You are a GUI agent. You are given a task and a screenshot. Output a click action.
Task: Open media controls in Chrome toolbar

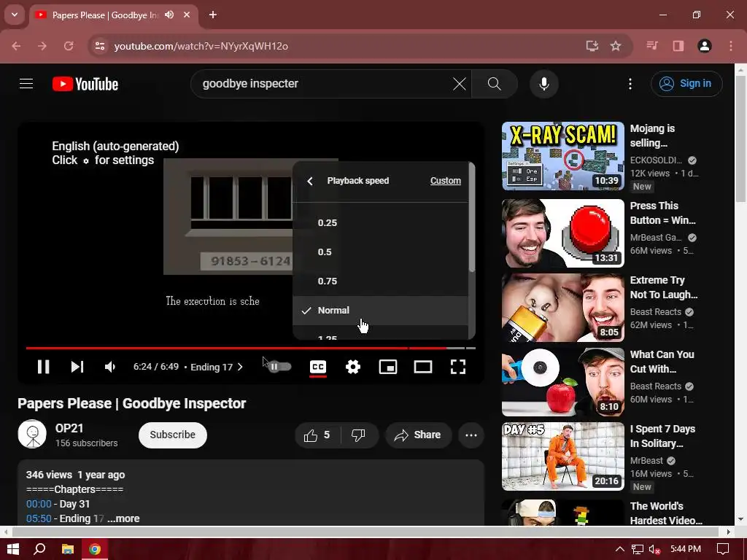pos(652,46)
